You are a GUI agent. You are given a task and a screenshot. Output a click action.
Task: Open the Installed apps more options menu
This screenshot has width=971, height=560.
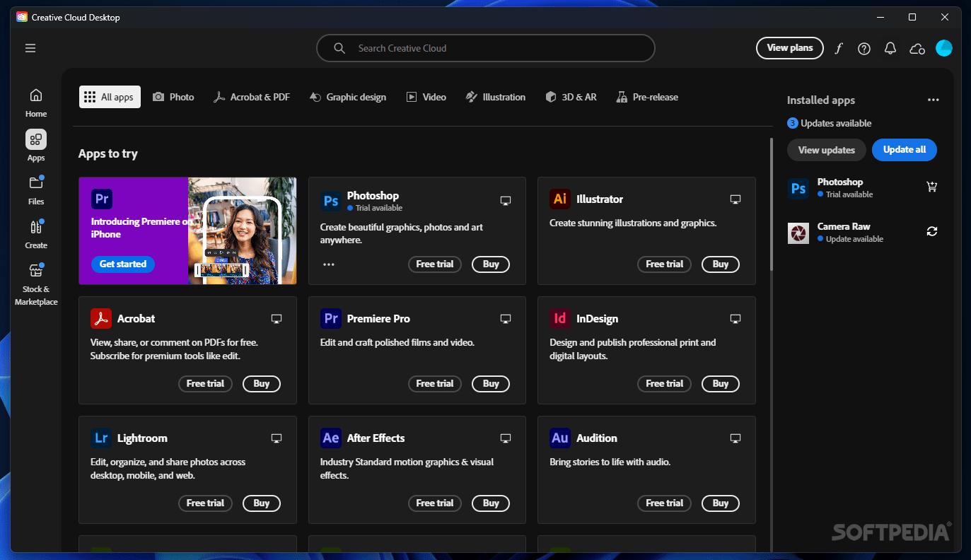click(x=934, y=100)
